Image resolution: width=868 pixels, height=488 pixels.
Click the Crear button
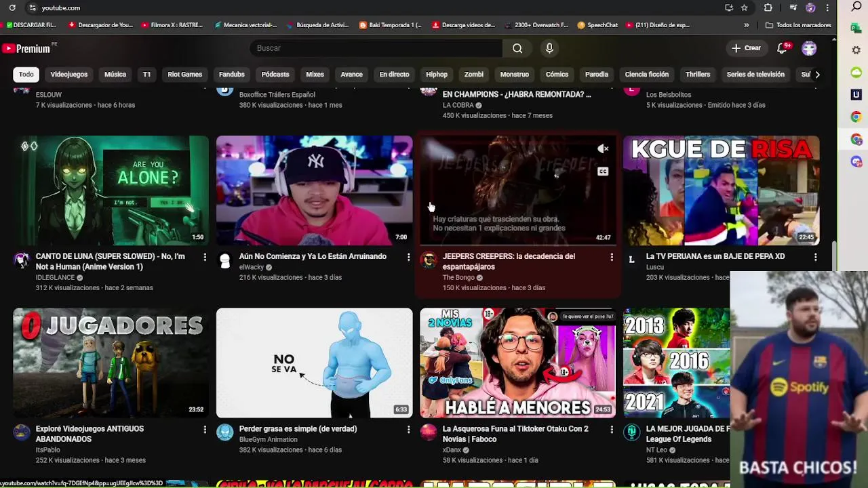tap(746, 48)
